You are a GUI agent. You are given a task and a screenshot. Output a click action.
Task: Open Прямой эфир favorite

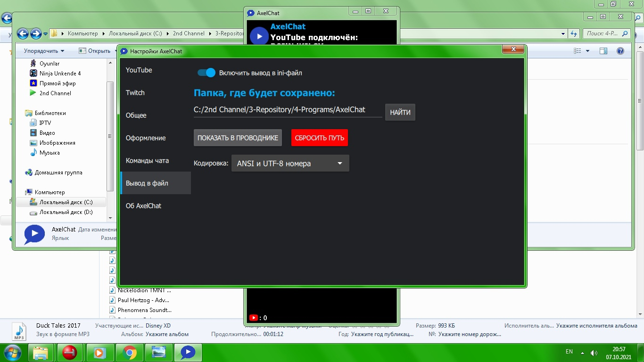click(53, 83)
